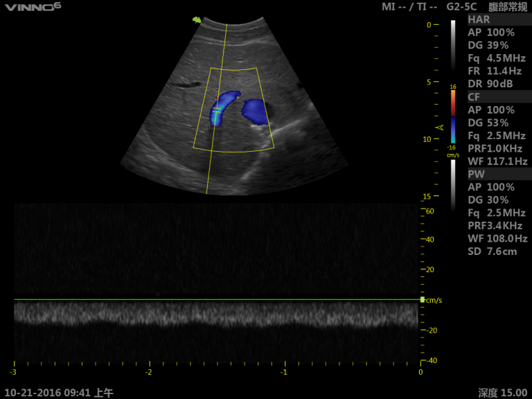Click the PW grayscale map bar
Viewport: 532px width, 399px height.
point(453,185)
